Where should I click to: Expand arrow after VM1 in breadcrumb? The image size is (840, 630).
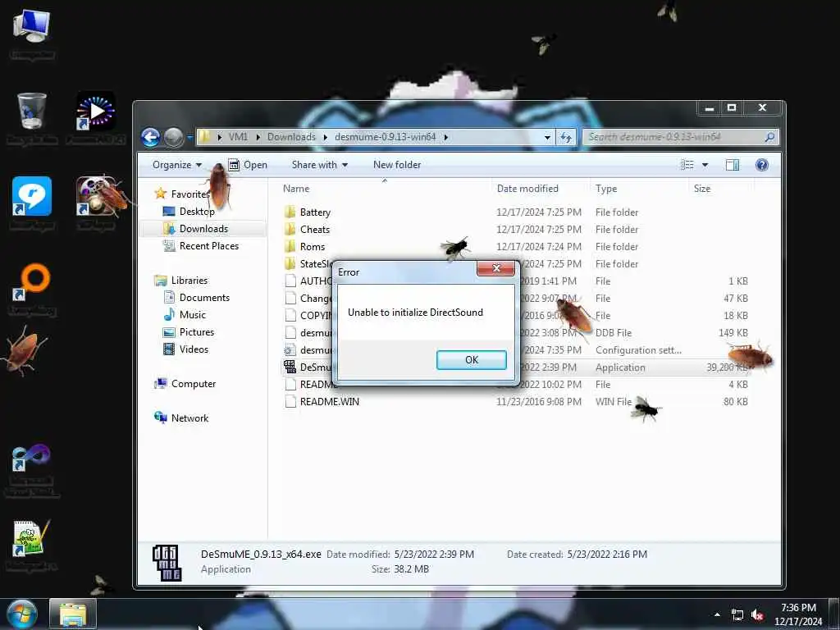(258, 137)
